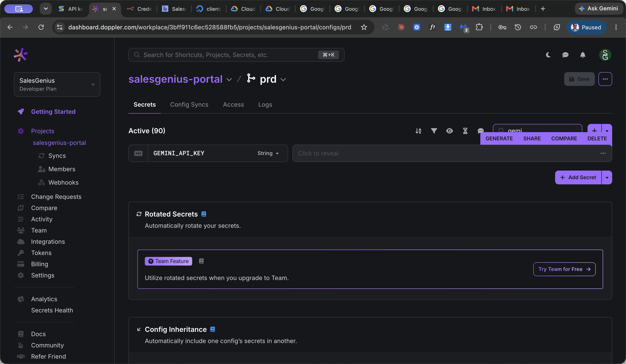This screenshot has height=364, width=626.
Task: Click the site information icon in the address bar
Action: pos(60,27)
